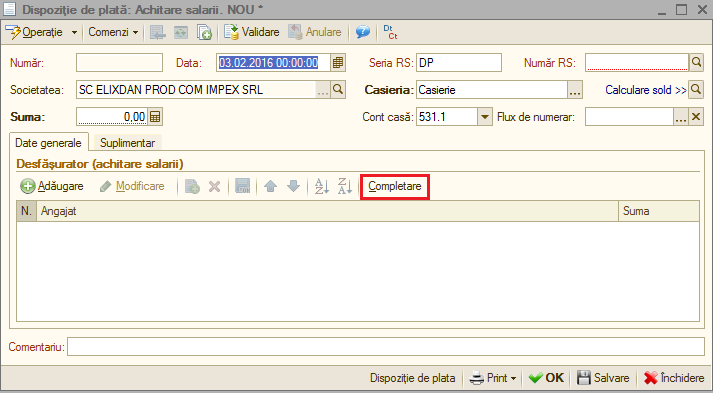Select the Date generale tab

click(x=48, y=143)
